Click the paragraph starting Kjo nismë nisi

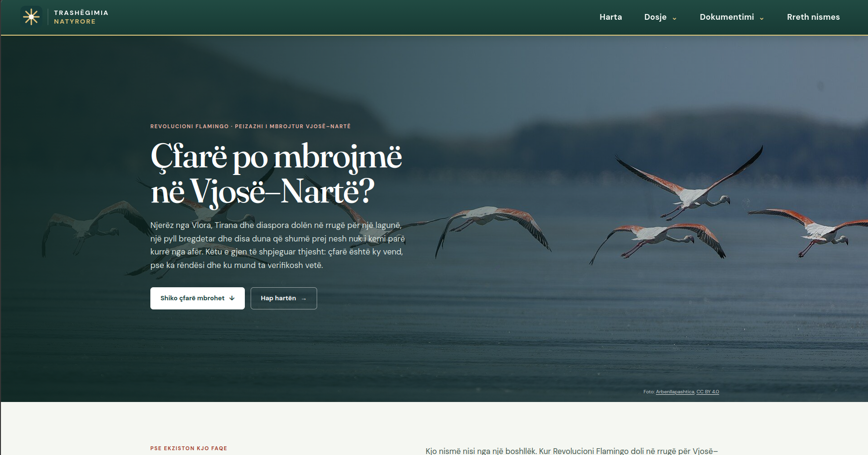pyautogui.click(x=572, y=451)
